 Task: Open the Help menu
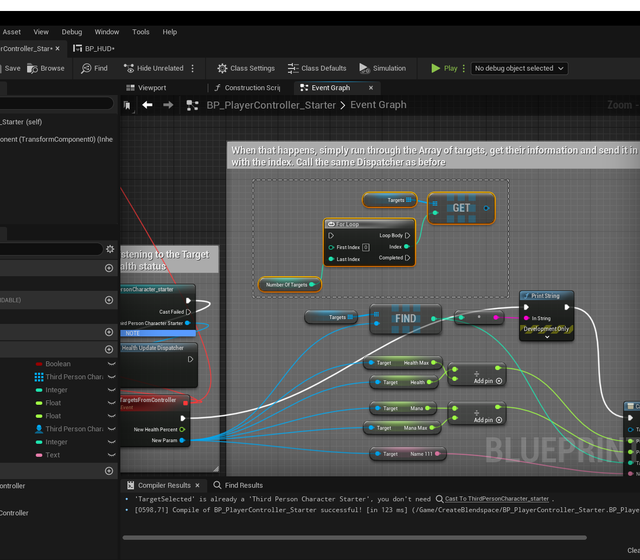(169, 32)
